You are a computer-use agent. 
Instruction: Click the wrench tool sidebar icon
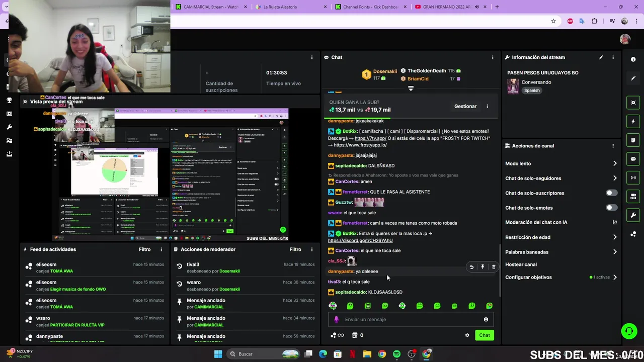[x=633, y=215]
